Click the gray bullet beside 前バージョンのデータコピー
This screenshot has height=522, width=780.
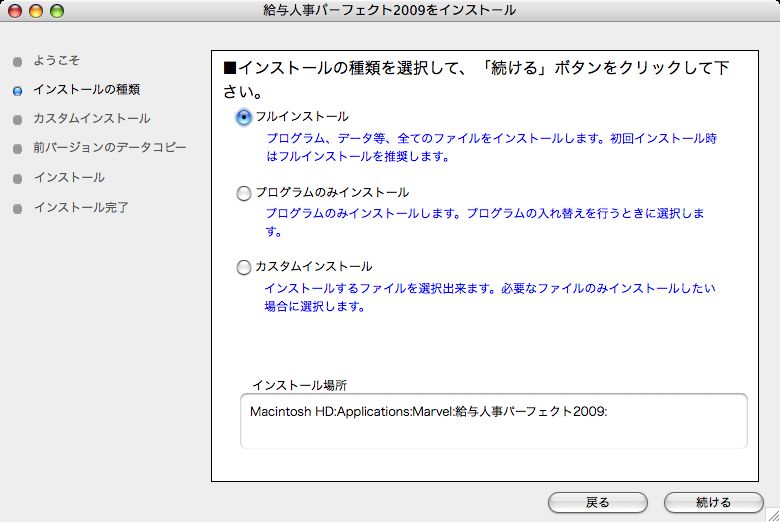(x=17, y=149)
